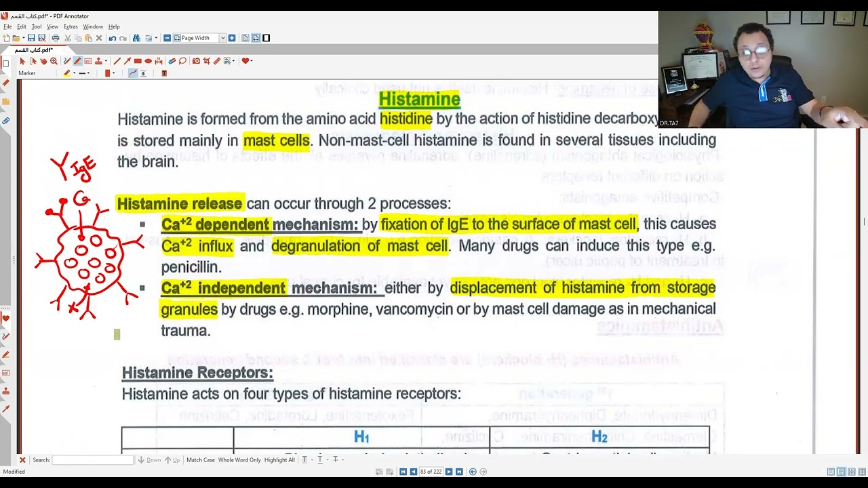Select the Text box tool
Viewport: 868px width, 488px height.
88,61
